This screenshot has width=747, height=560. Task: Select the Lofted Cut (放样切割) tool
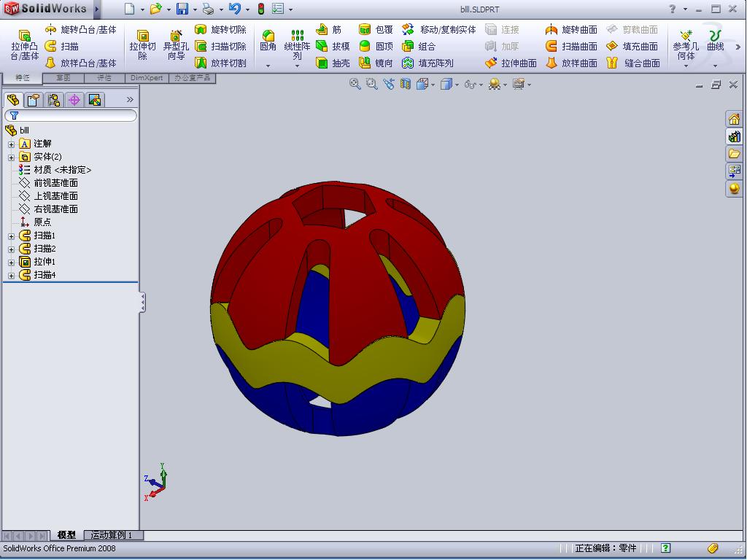coord(220,63)
